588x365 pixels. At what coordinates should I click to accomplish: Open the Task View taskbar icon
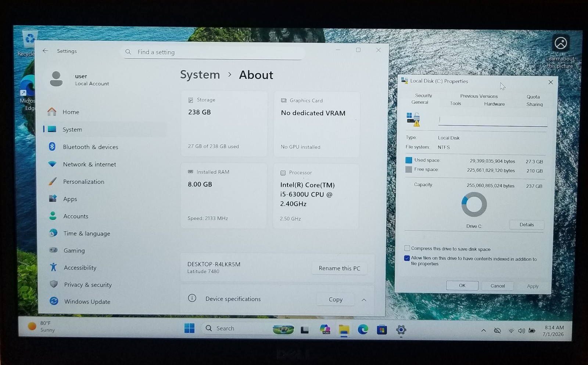coord(305,330)
